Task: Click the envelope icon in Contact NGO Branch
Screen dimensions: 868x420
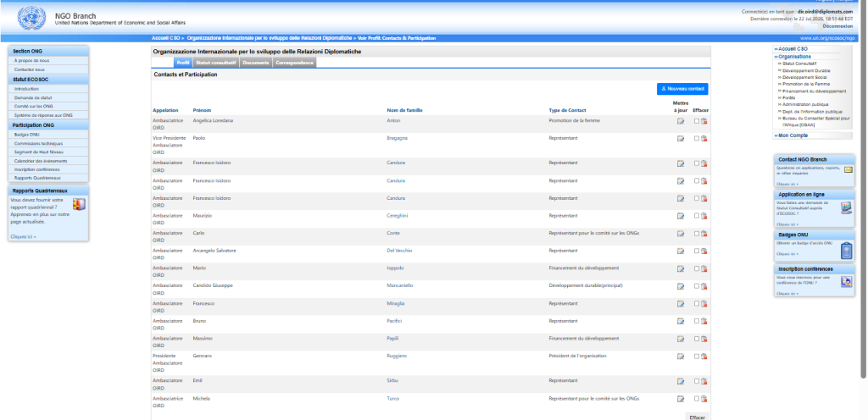Action: click(848, 169)
